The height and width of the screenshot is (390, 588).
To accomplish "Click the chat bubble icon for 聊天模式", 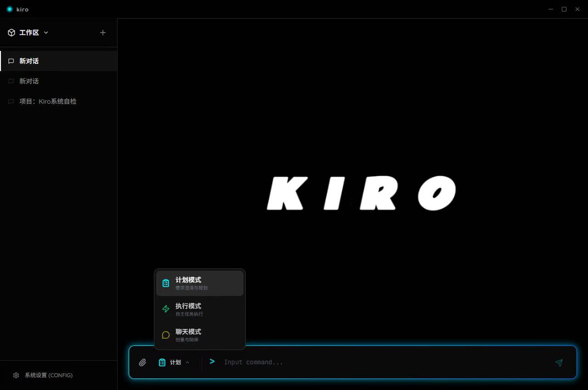I will click(166, 335).
